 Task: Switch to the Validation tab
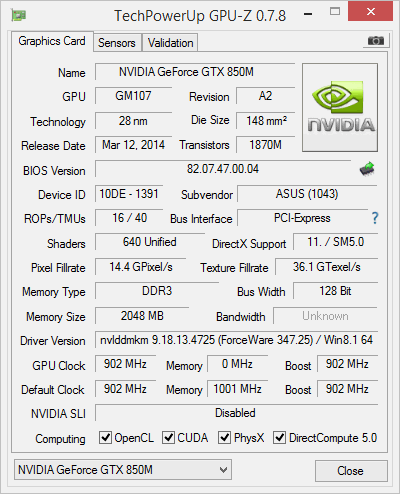(170, 43)
